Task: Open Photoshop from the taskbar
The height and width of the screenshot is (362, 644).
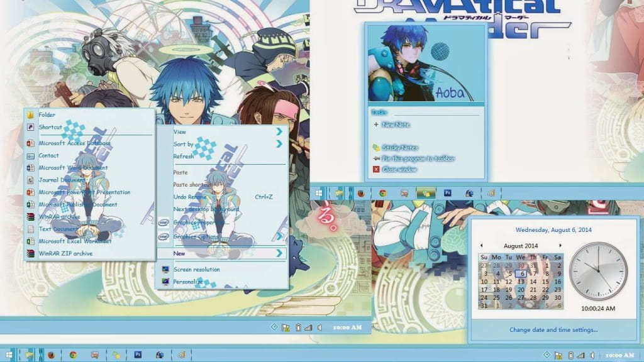Action: pyautogui.click(x=137, y=354)
